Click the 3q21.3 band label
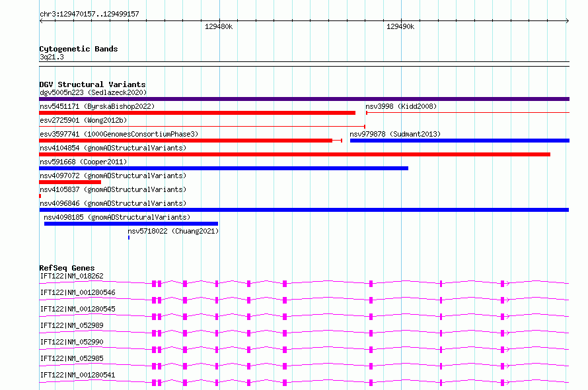The width and height of the screenshot is (588, 390). coord(52,57)
